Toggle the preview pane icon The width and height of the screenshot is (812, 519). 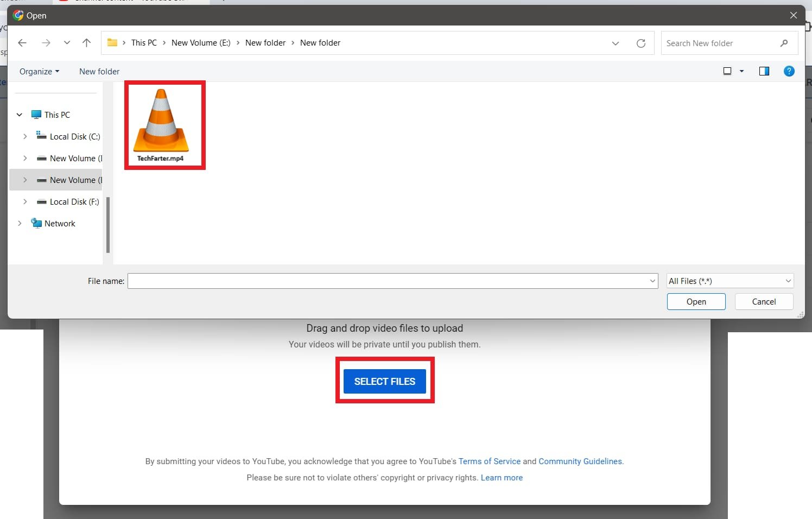pyautogui.click(x=764, y=71)
